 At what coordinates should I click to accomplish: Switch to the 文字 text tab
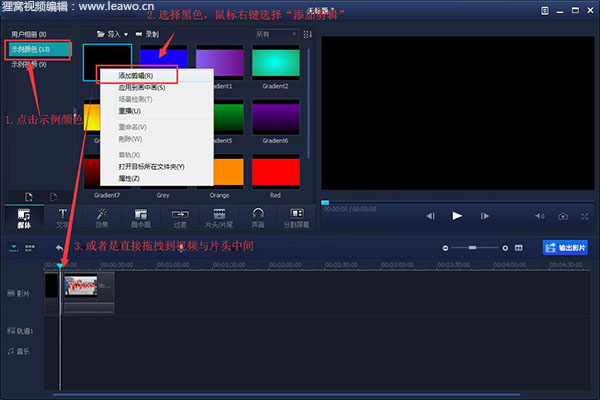62,219
